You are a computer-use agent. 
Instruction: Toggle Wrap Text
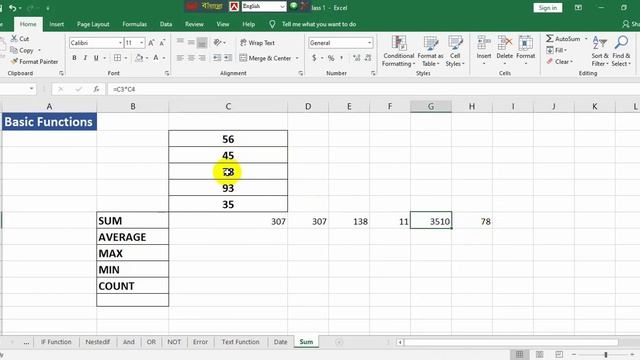[257, 43]
